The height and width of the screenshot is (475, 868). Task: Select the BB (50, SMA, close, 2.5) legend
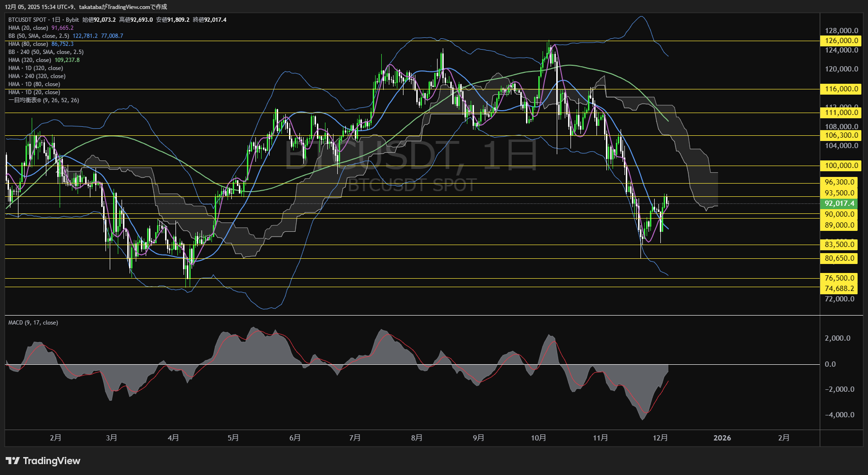[x=39, y=36]
